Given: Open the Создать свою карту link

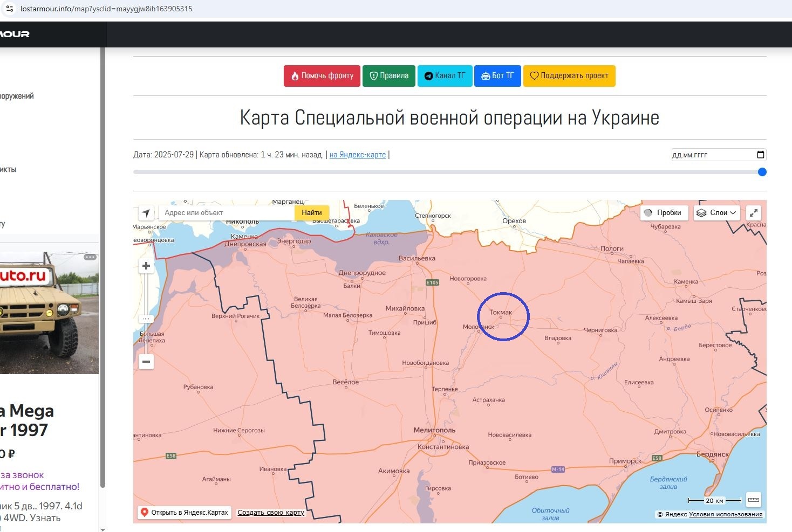Looking at the screenshot, I should pyautogui.click(x=271, y=513).
